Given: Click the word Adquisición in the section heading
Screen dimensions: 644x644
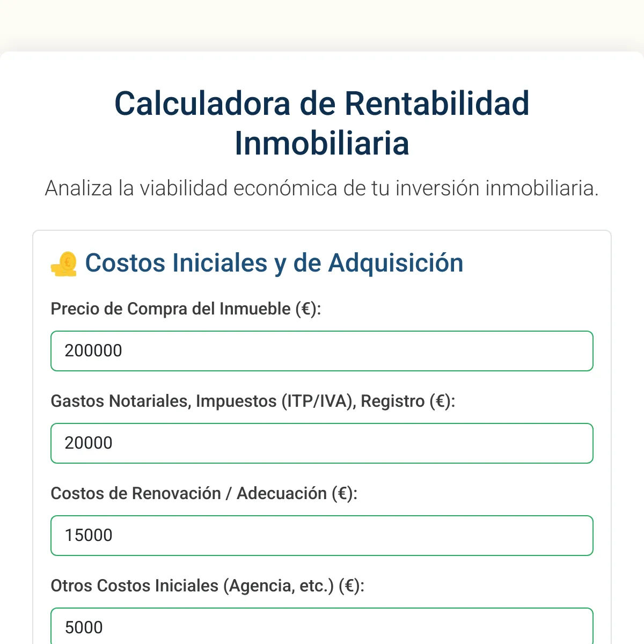Looking at the screenshot, I should point(396,263).
